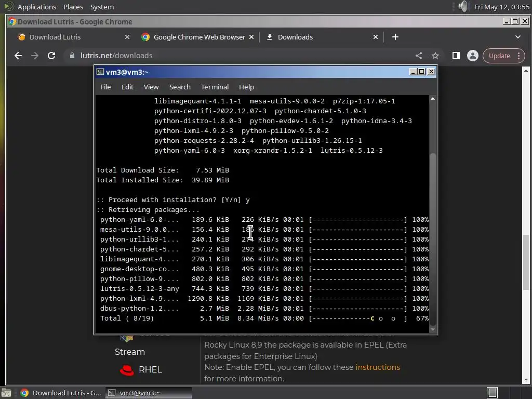
Task: Open the terminal Help menu
Action: coord(246,87)
